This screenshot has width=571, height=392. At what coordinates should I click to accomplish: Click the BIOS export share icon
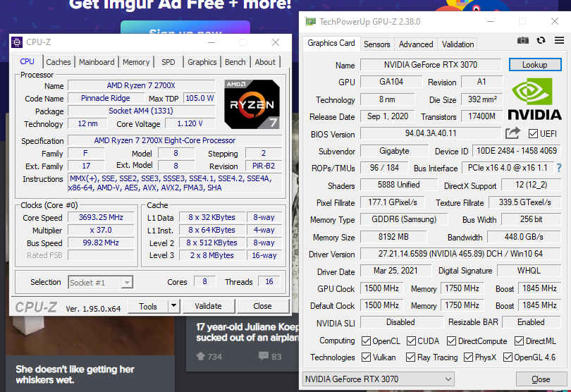point(512,133)
